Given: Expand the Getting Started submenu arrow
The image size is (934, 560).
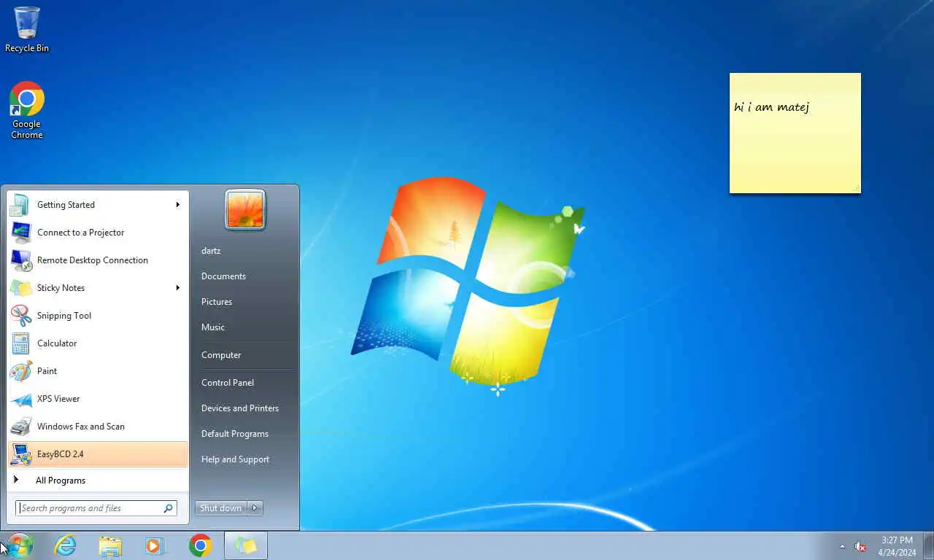Looking at the screenshot, I should (x=177, y=205).
